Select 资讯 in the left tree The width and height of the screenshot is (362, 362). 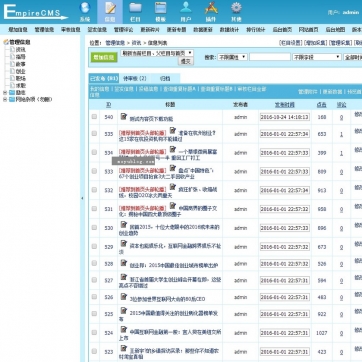[x=21, y=49]
